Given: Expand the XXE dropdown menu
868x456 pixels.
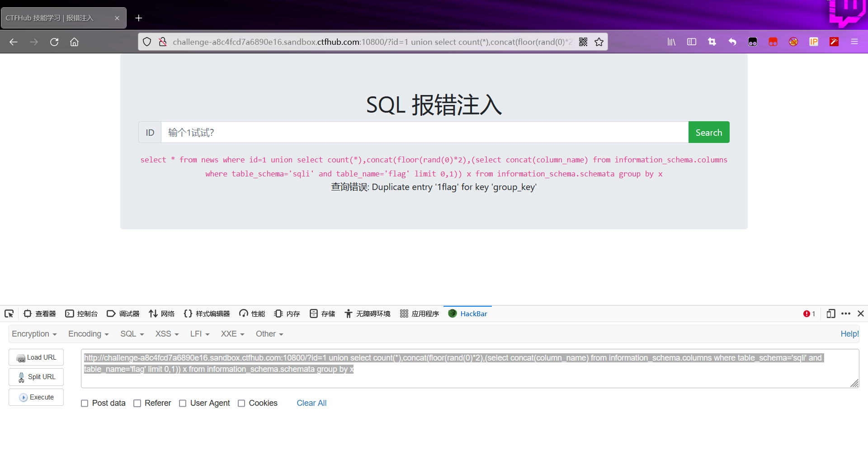Looking at the screenshot, I should 232,334.
